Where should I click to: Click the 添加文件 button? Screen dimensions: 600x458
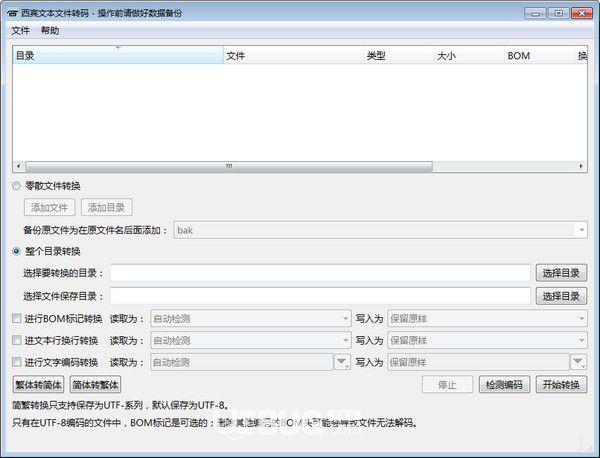click(50, 207)
